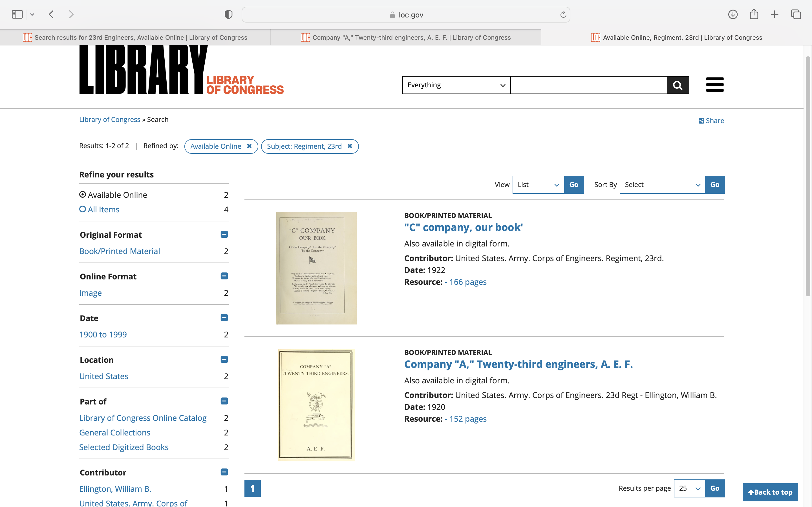Reload the page with refresh icon

click(563, 14)
